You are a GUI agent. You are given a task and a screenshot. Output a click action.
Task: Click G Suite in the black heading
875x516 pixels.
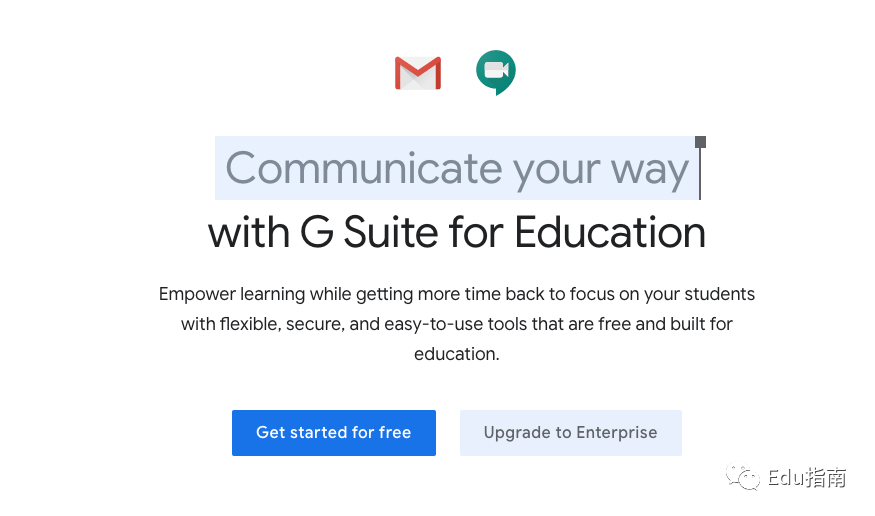369,232
